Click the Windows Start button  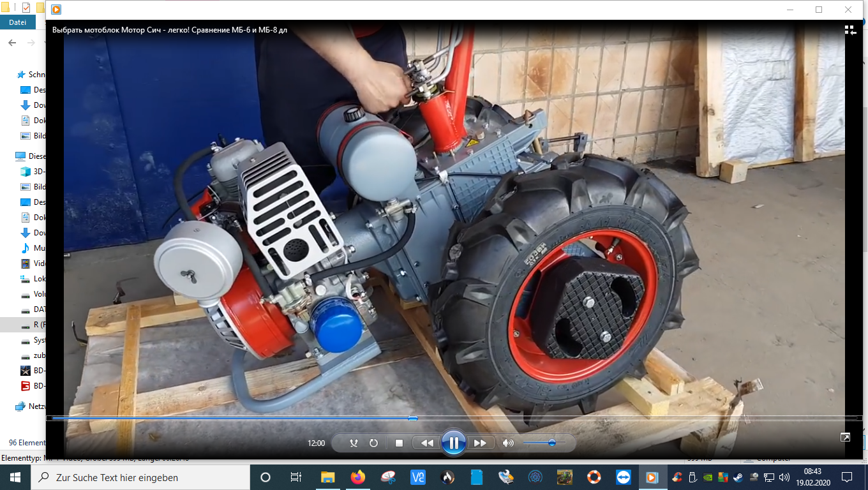pos(15,477)
